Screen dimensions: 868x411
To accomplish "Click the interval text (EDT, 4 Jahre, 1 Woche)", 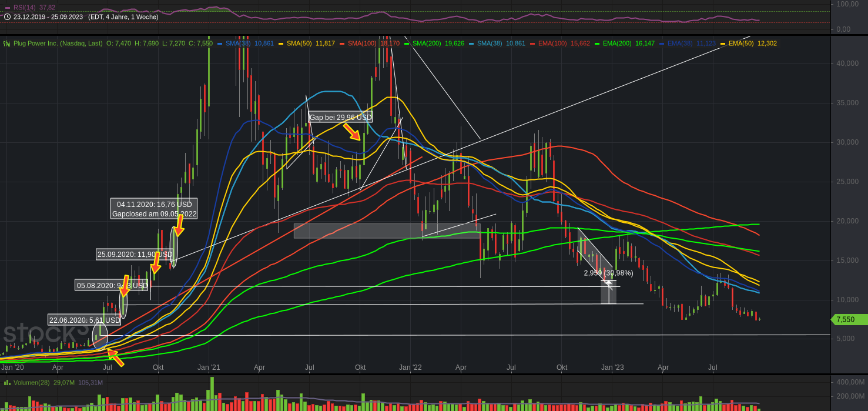I will point(123,16).
